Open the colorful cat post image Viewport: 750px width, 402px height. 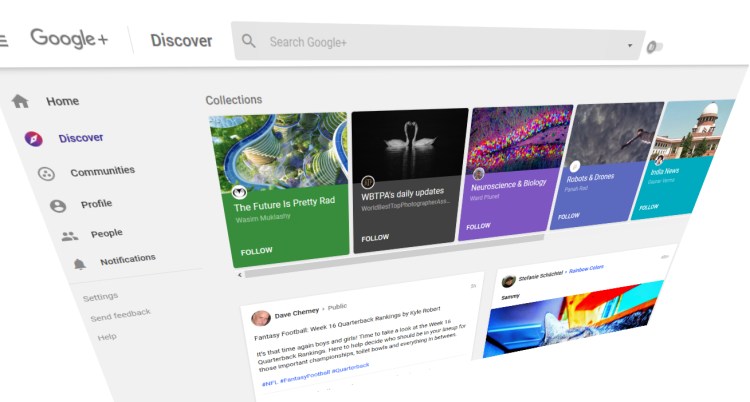(572, 320)
